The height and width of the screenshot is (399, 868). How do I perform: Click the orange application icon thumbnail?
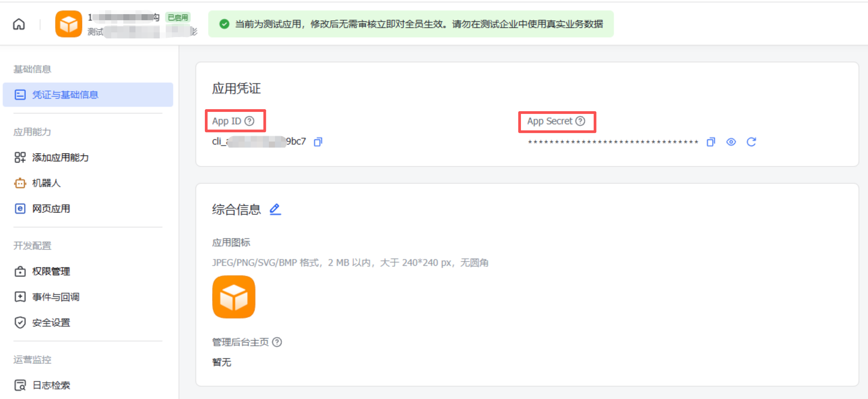pyautogui.click(x=234, y=297)
